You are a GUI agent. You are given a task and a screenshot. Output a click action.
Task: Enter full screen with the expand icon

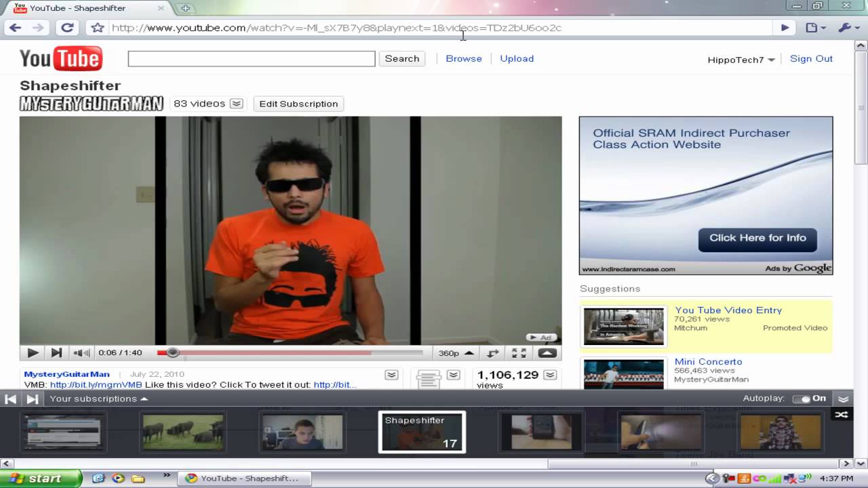(x=519, y=352)
